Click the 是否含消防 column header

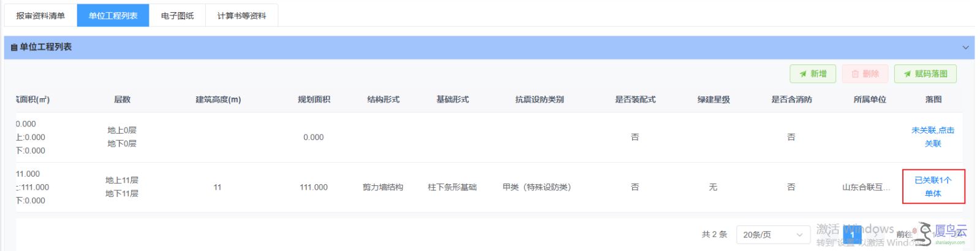pos(791,99)
